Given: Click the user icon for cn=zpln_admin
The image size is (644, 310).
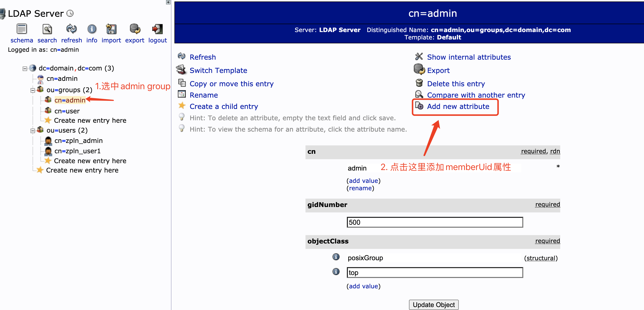Looking at the screenshot, I should tap(48, 141).
